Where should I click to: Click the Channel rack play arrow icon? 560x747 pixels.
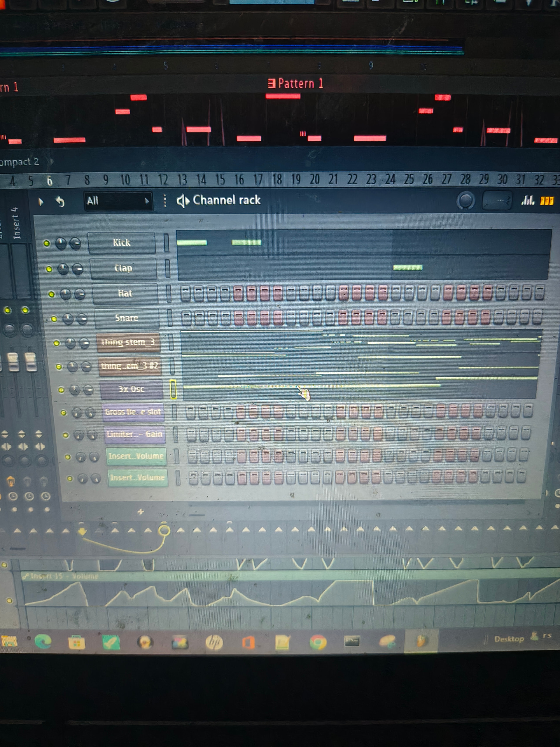(x=41, y=202)
